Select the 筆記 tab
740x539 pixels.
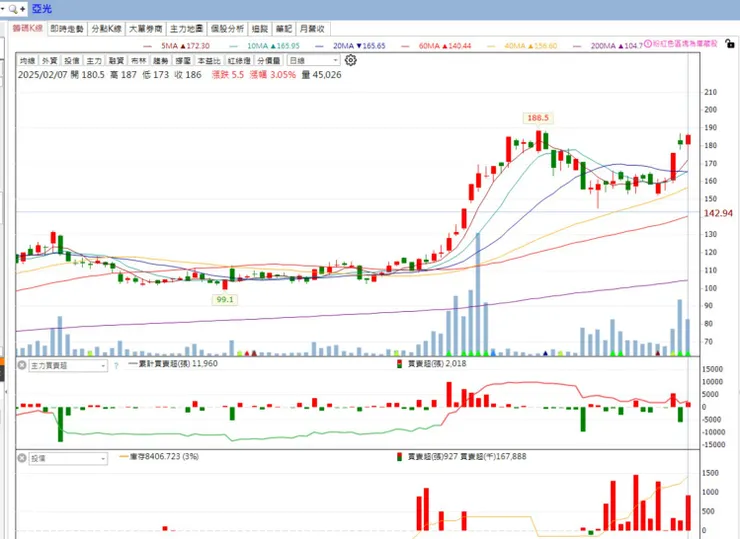click(284, 29)
